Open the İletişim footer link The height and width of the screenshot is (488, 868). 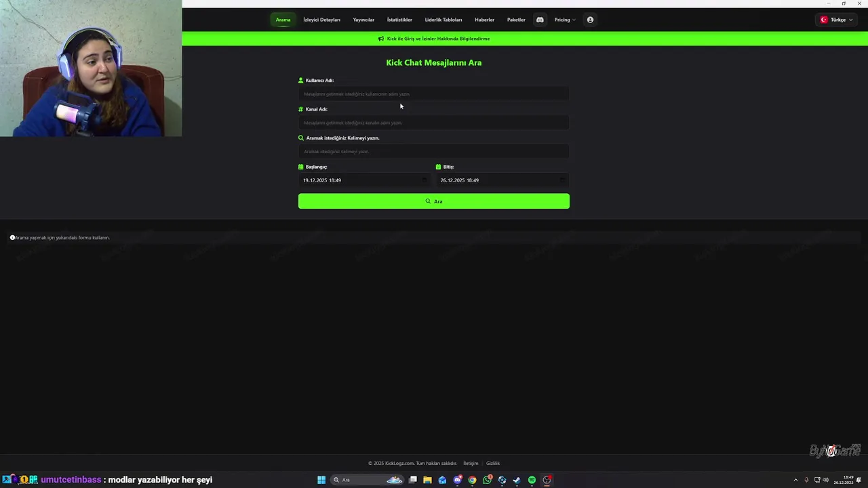tap(471, 464)
